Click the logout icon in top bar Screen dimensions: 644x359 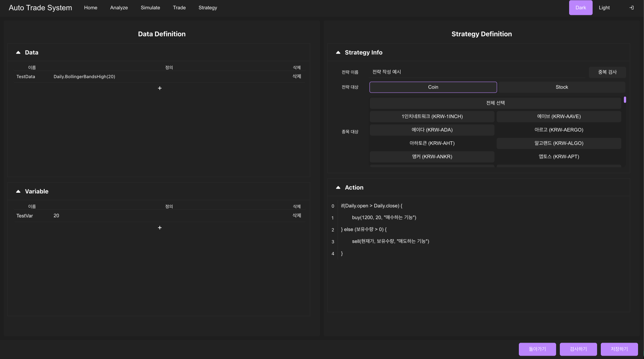(631, 8)
